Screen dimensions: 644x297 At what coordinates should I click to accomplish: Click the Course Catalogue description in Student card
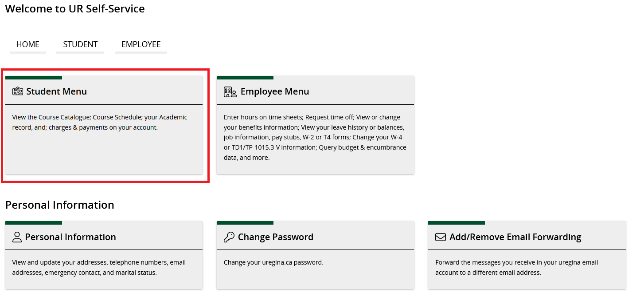100,123
